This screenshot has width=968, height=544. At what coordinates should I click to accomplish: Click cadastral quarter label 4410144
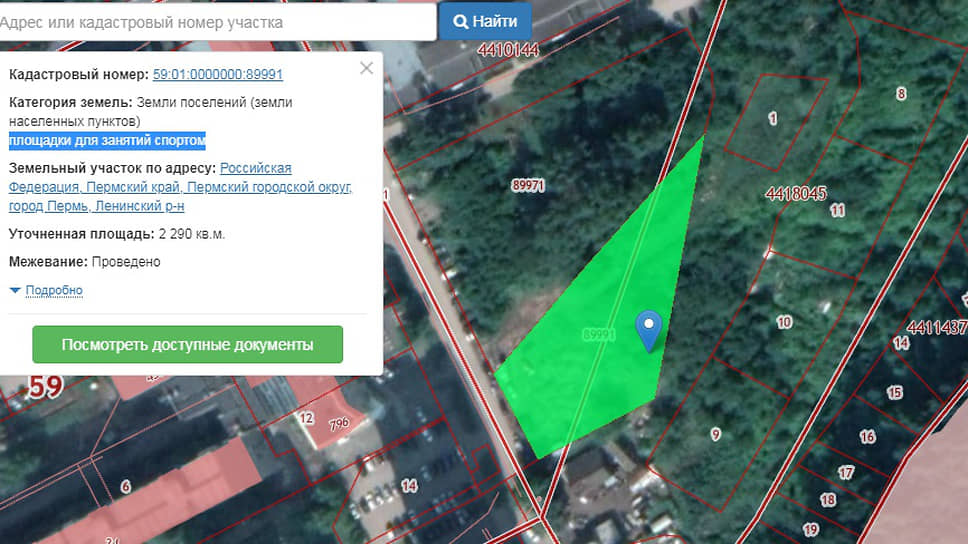(x=508, y=49)
